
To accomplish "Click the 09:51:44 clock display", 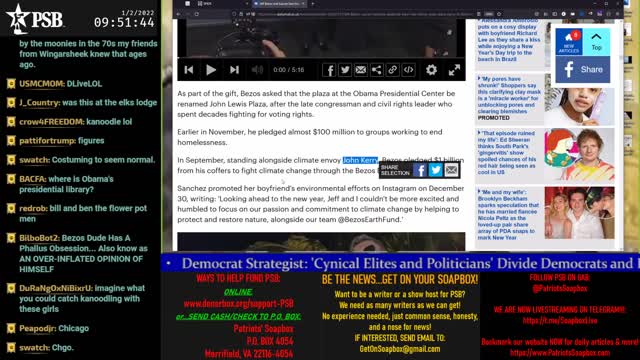I will [124, 22].
